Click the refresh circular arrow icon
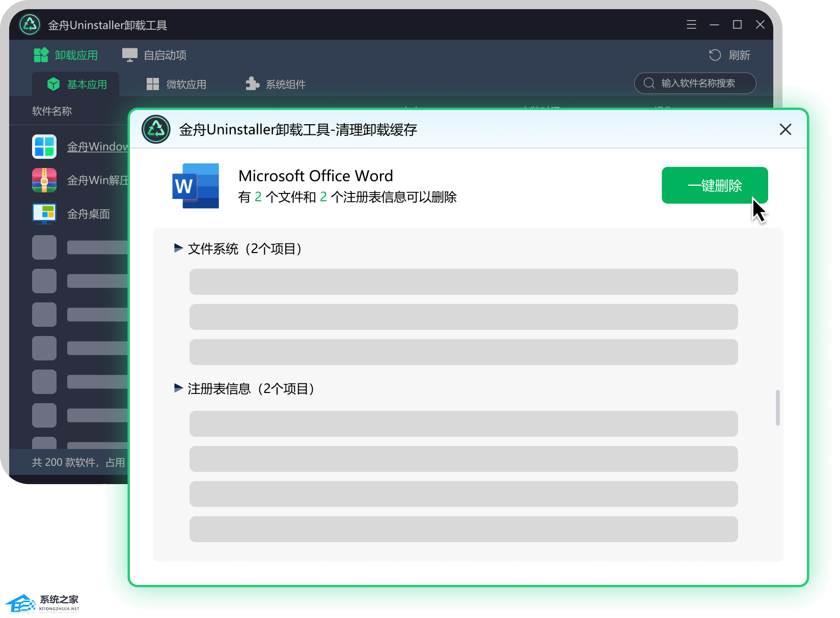 715,55
